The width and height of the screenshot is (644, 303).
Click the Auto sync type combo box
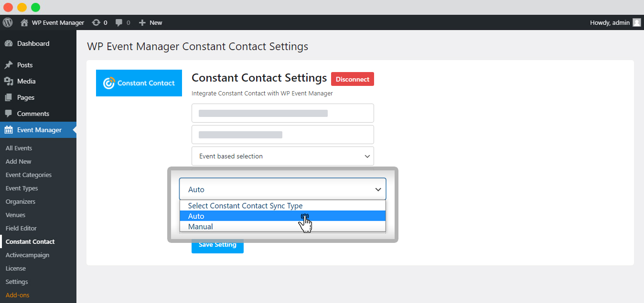click(283, 189)
